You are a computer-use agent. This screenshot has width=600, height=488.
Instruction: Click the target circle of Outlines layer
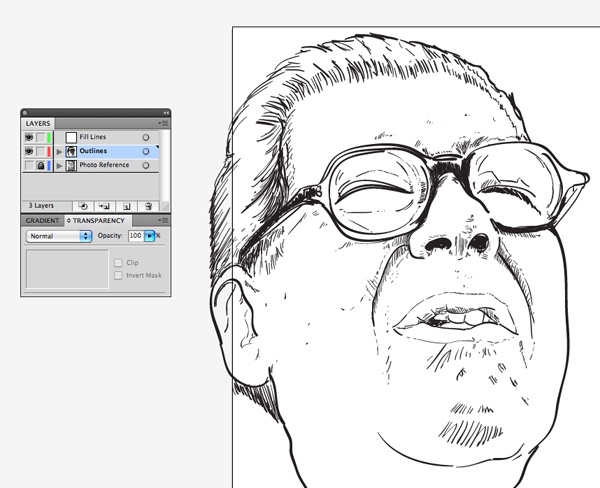click(145, 152)
